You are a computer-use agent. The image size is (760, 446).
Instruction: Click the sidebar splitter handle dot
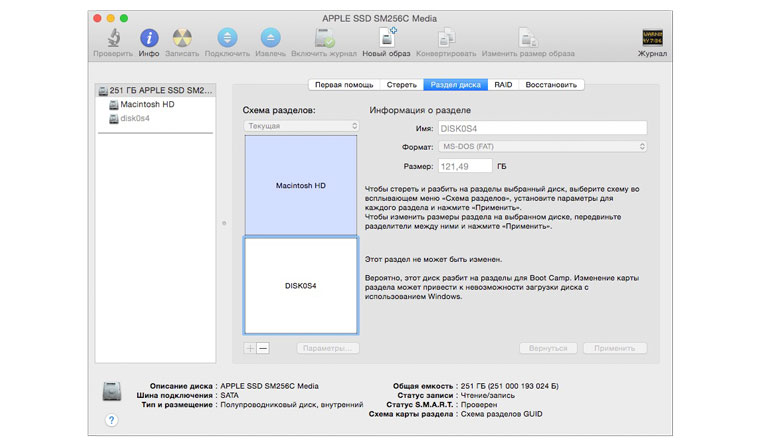click(224, 223)
